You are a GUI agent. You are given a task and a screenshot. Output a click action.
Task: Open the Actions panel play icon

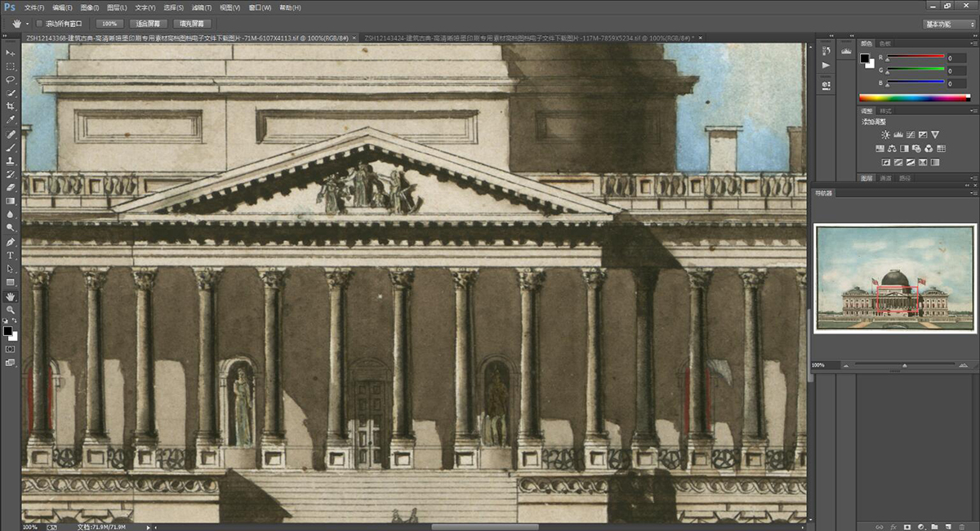[x=826, y=65]
